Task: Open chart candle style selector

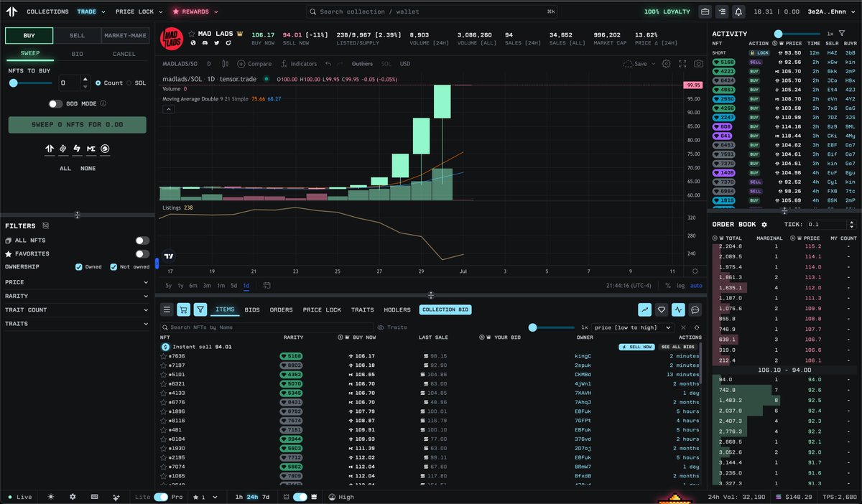Action: point(225,64)
